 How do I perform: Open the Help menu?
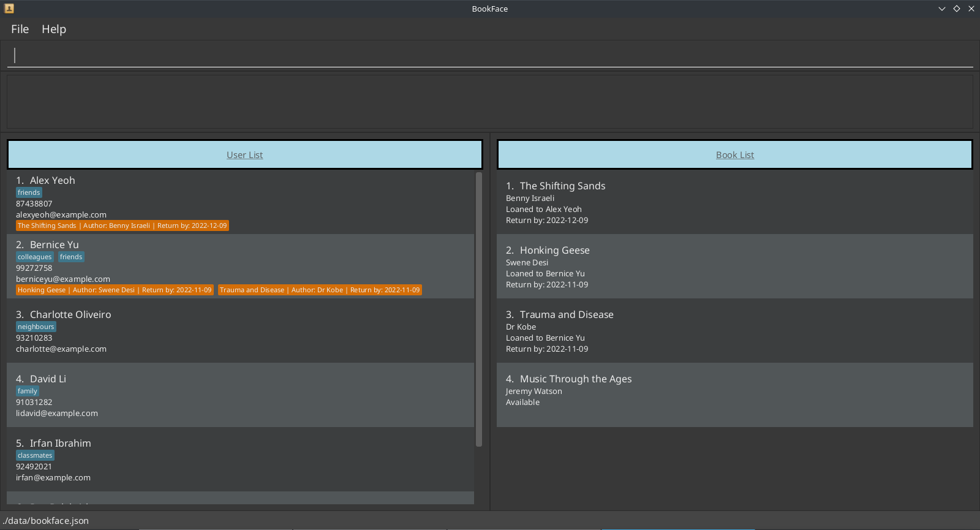54,29
